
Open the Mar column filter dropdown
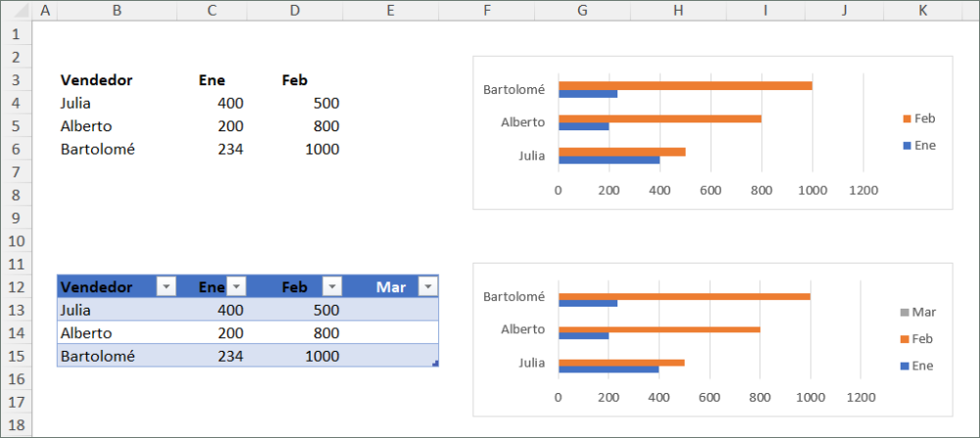pos(426,286)
